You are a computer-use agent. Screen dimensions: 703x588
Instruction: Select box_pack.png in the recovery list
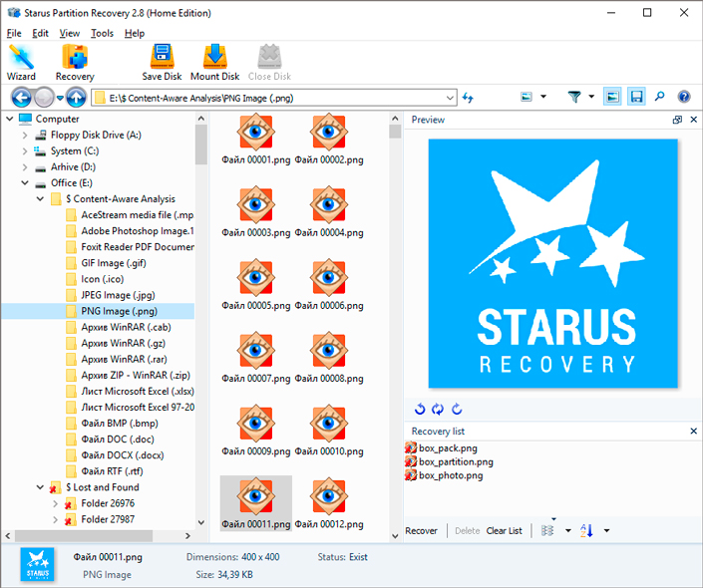pyautogui.click(x=441, y=448)
